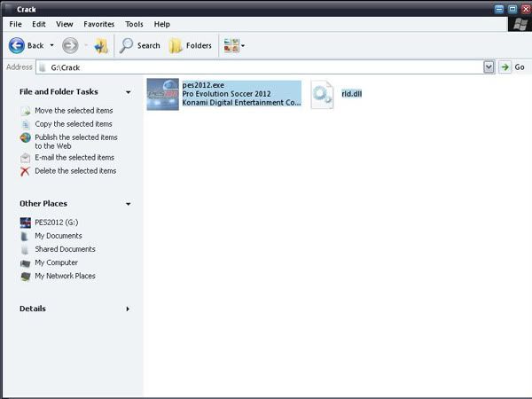Viewport: 532px width, 399px height.
Task: Click the Windows logo throbber icon
Action: point(520,24)
